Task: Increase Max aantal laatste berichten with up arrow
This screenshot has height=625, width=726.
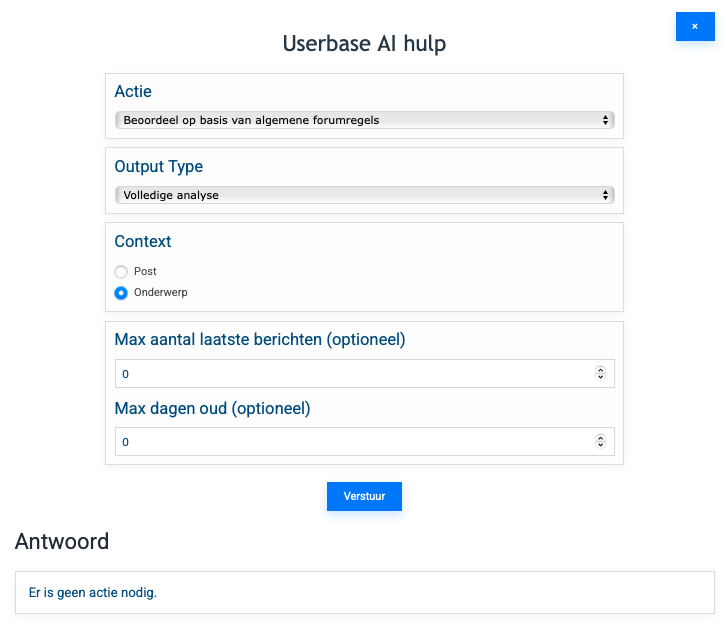Action: coord(600,370)
